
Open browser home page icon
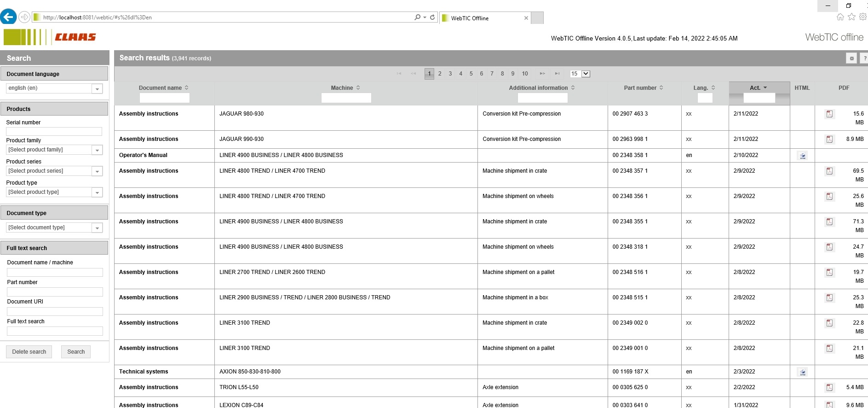coord(840,17)
